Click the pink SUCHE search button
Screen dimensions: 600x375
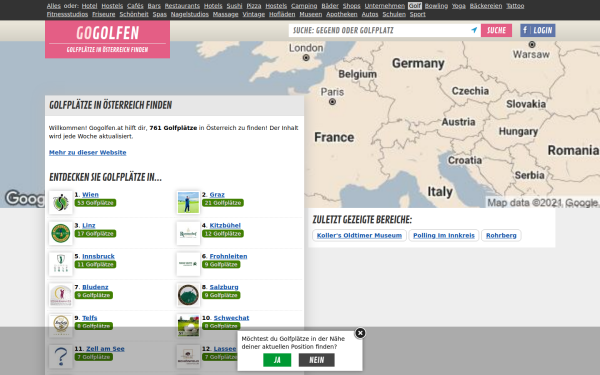point(496,30)
